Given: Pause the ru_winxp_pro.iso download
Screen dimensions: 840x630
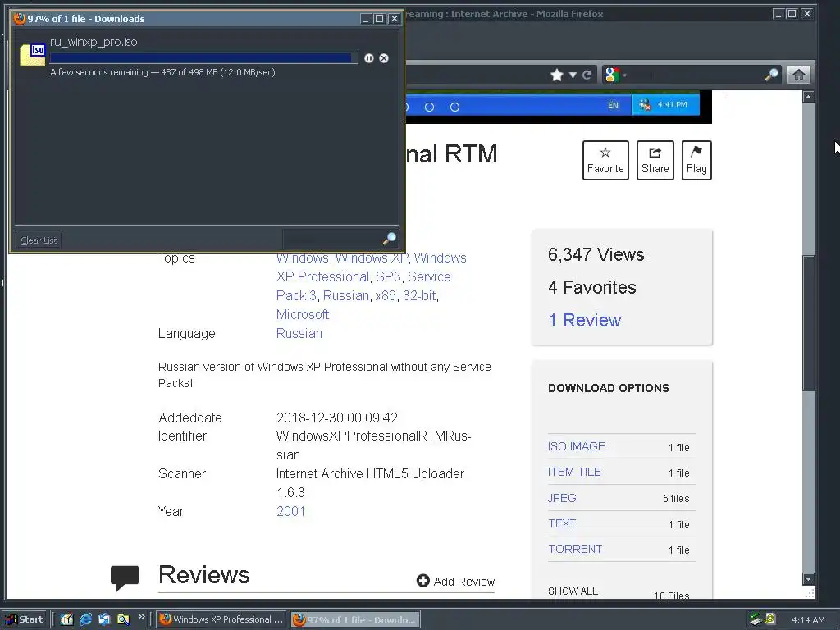Looking at the screenshot, I should point(369,58).
